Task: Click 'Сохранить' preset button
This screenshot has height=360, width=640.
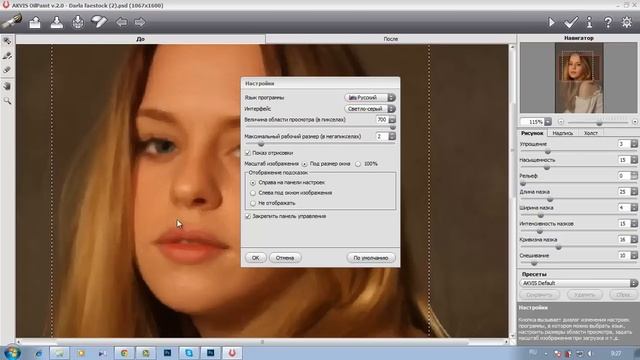Action: (x=539, y=294)
